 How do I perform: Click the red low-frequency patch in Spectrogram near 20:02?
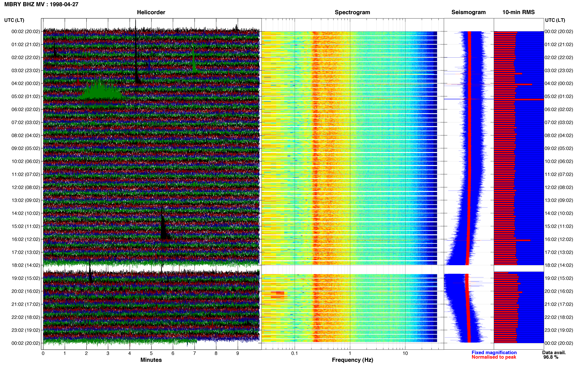277,295
